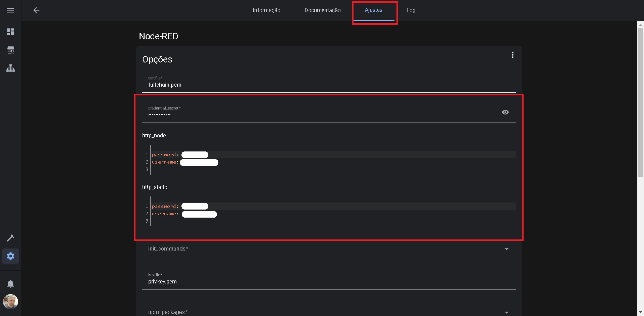The image size is (644, 316).
Task: Switch to the Log tab
Action: [x=411, y=10]
